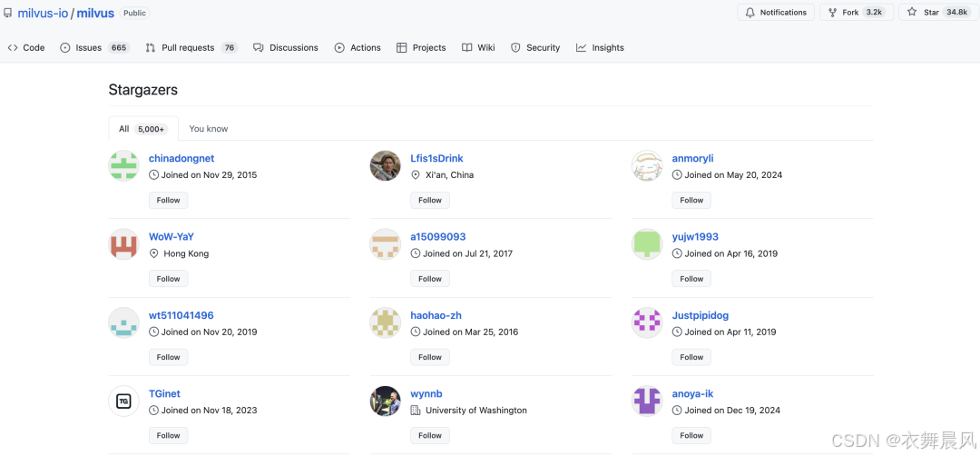980x456 pixels.
Task: Open wynnb's profile photo
Action: pyautogui.click(x=385, y=401)
